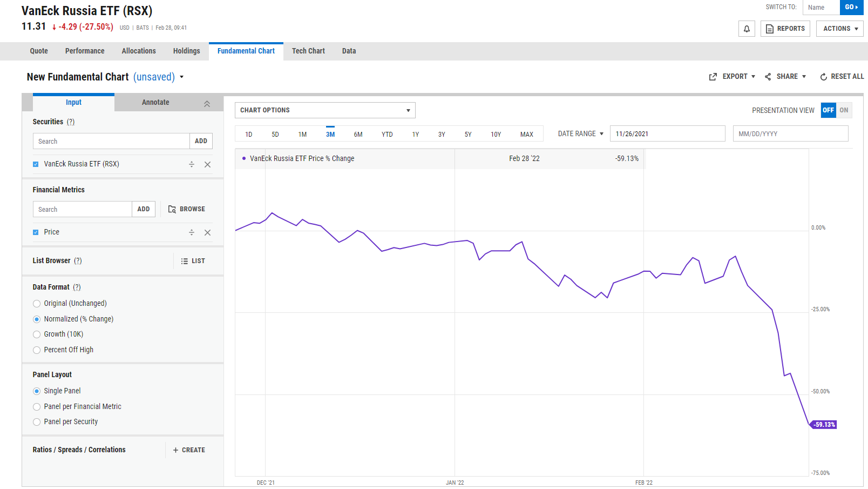Expand the Share dropdown arrow
868x489 pixels.
(x=804, y=77)
